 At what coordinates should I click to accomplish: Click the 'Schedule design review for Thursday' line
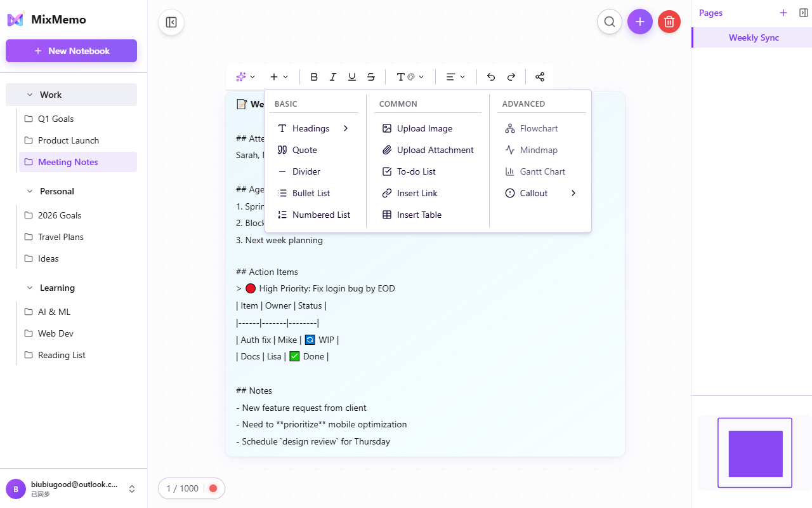313,441
